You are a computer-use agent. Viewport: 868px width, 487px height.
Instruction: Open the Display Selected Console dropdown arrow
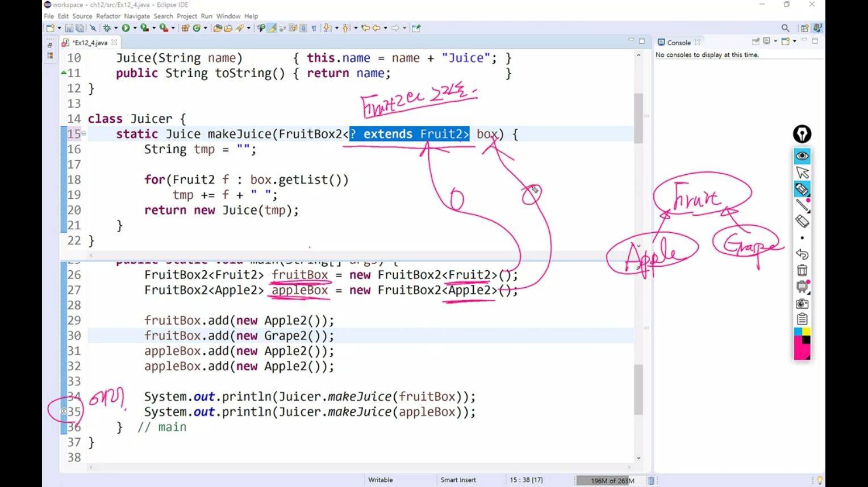pyautogui.click(x=775, y=41)
